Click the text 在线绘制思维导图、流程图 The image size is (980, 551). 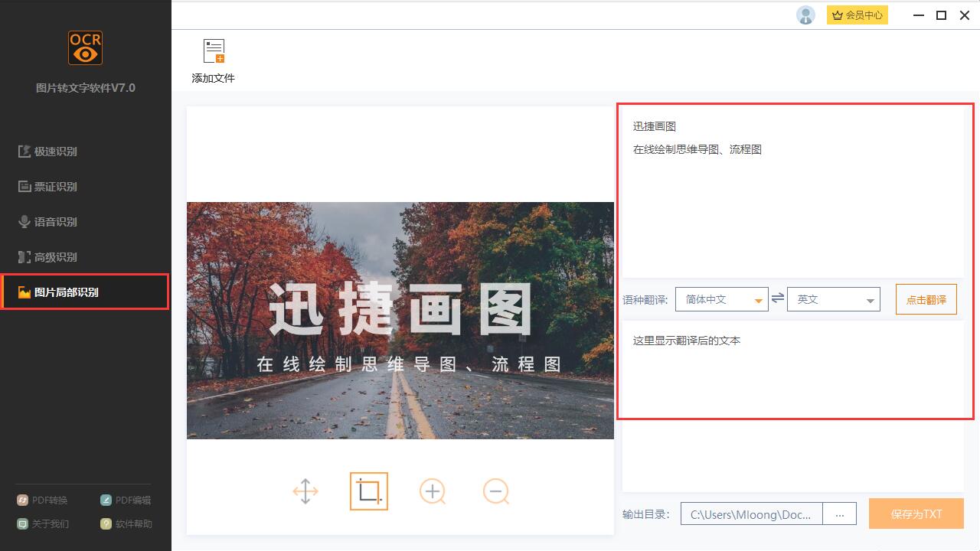pyautogui.click(x=697, y=149)
